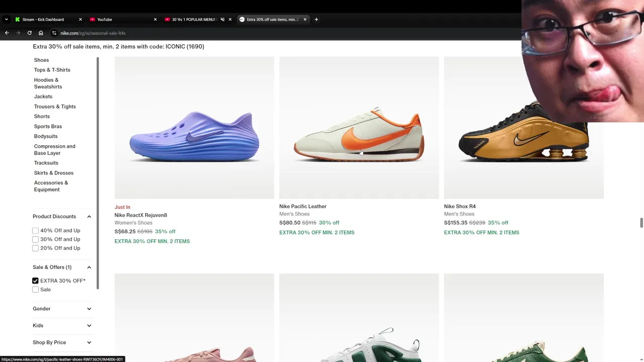Check the Sale filter checkbox
Screen dimensions: 644x362
click(x=35, y=290)
